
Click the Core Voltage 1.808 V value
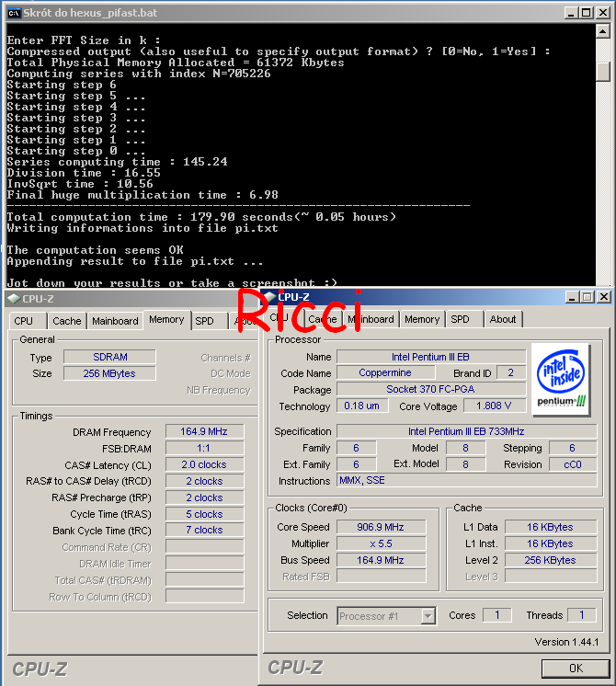pyautogui.click(x=494, y=406)
